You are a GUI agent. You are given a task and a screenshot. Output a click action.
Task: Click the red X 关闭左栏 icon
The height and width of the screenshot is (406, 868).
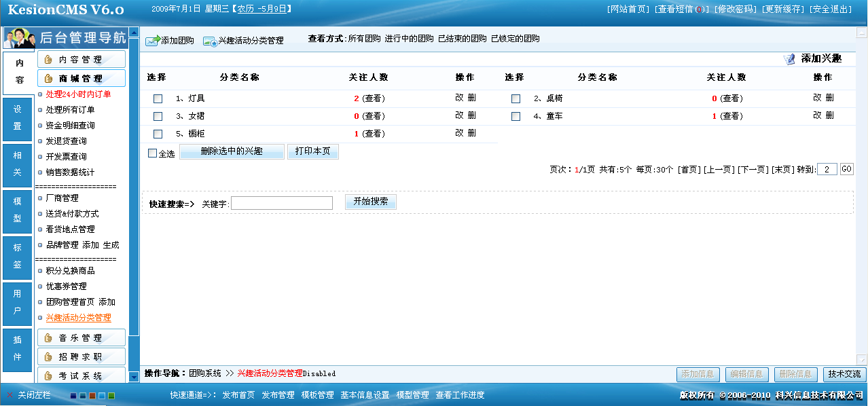10,395
